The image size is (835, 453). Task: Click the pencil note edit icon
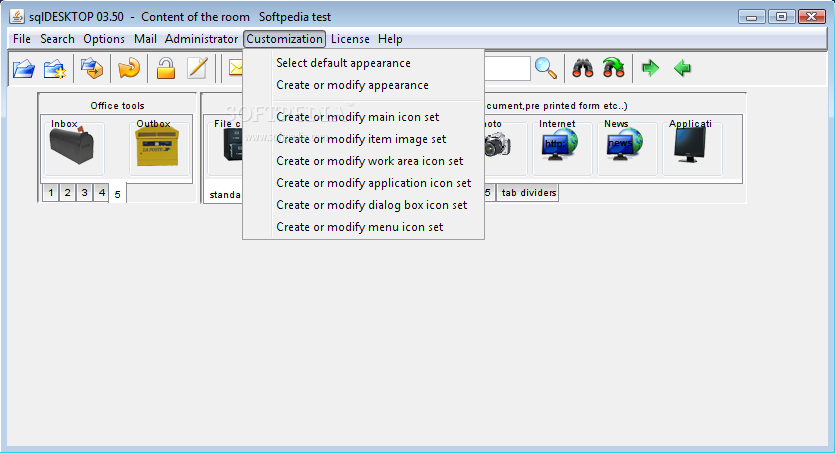pyautogui.click(x=197, y=68)
